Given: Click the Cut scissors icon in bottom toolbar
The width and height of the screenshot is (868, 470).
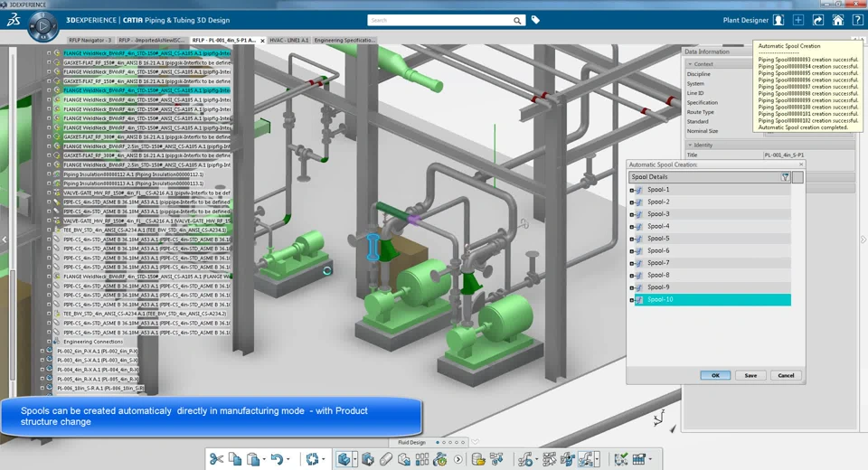Looking at the screenshot, I should pyautogui.click(x=216, y=459).
